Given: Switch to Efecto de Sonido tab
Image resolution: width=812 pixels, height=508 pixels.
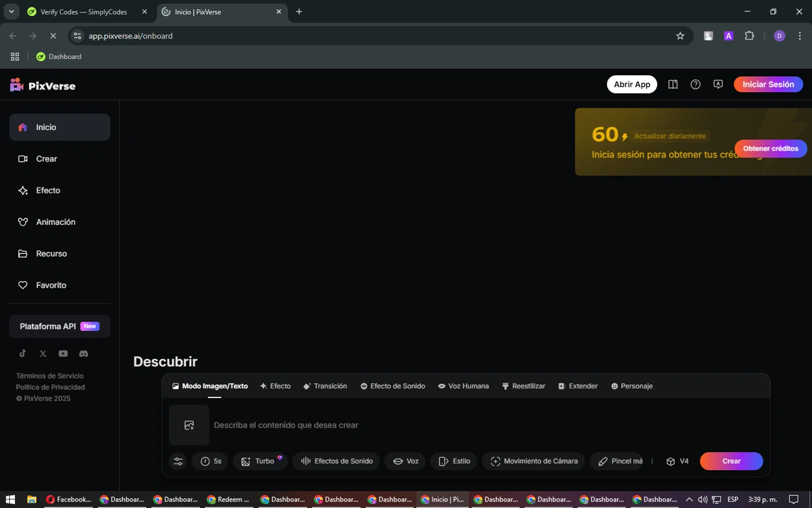Looking at the screenshot, I should (392, 386).
